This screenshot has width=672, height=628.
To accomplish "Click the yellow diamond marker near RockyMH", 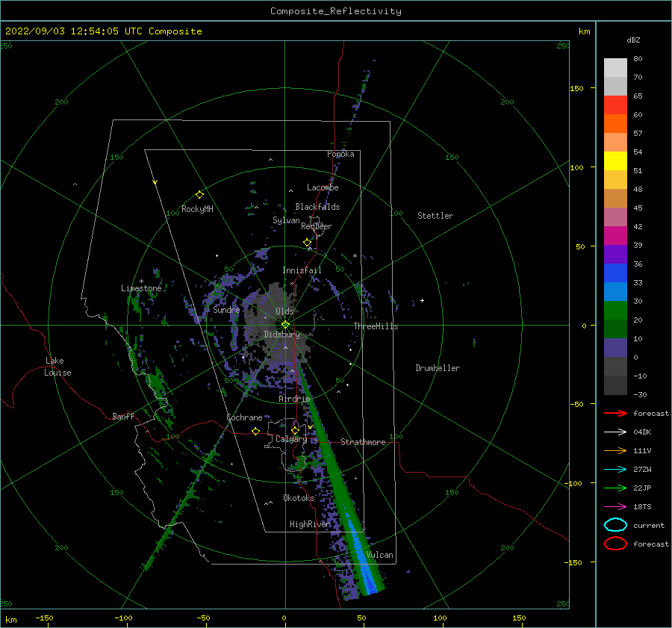I will point(199,195).
